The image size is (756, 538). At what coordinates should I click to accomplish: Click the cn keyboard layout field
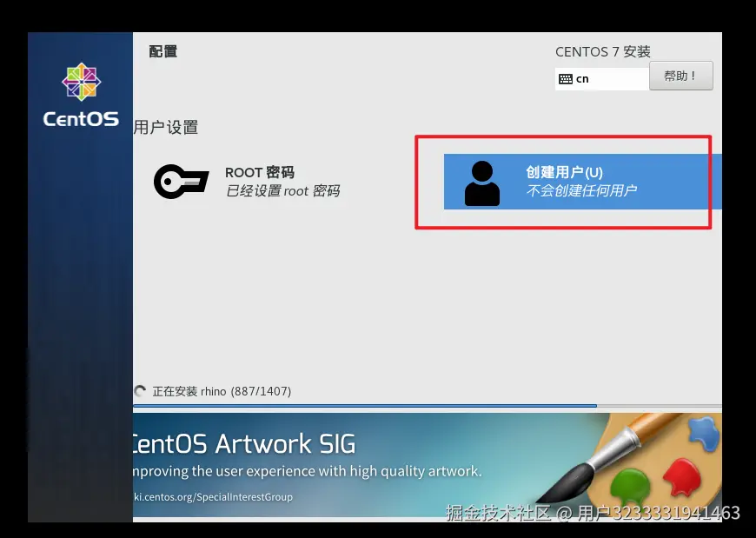pos(601,79)
